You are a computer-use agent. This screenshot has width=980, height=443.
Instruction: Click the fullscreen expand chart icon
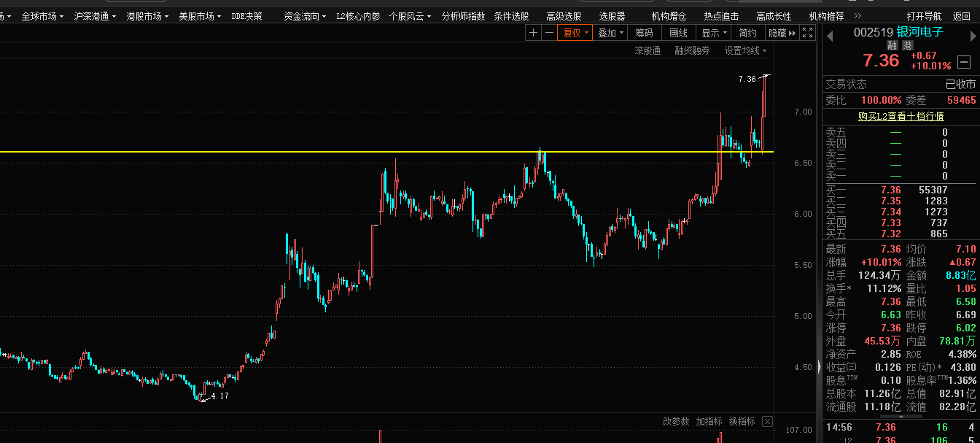[x=807, y=33]
